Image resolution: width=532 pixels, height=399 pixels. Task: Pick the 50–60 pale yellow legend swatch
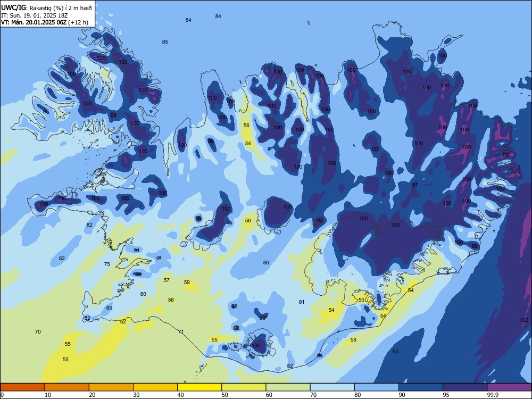point(244,387)
